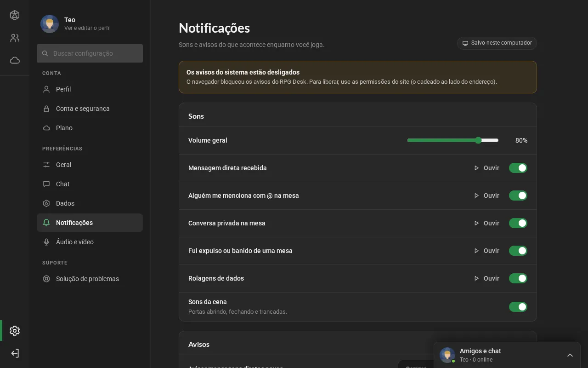The height and width of the screenshot is (368, 588).
Task: Click the padlock icon for Conta e segurança
Action: click(46, 109)
